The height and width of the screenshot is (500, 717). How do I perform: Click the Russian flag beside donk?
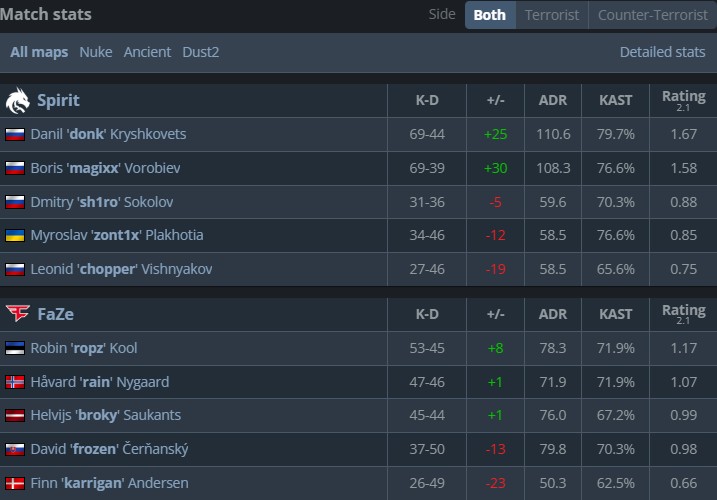point(15,134)
